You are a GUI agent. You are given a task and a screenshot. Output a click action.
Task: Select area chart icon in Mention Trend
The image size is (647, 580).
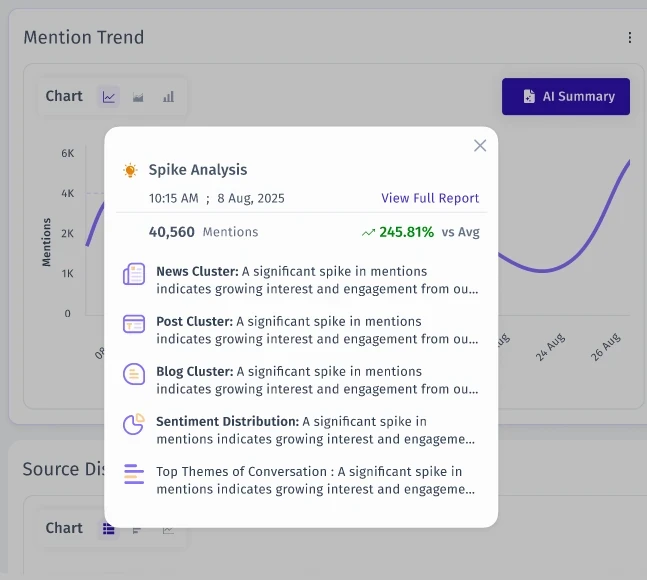click(138, 97)
